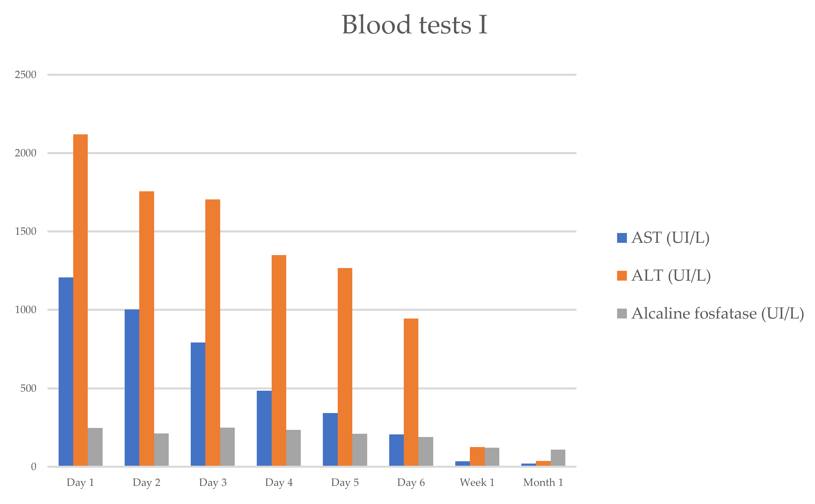The height and width of the screenshot is (504, 815).
Task: Click the ALT (UI/L) legend label
Action: 671,276
